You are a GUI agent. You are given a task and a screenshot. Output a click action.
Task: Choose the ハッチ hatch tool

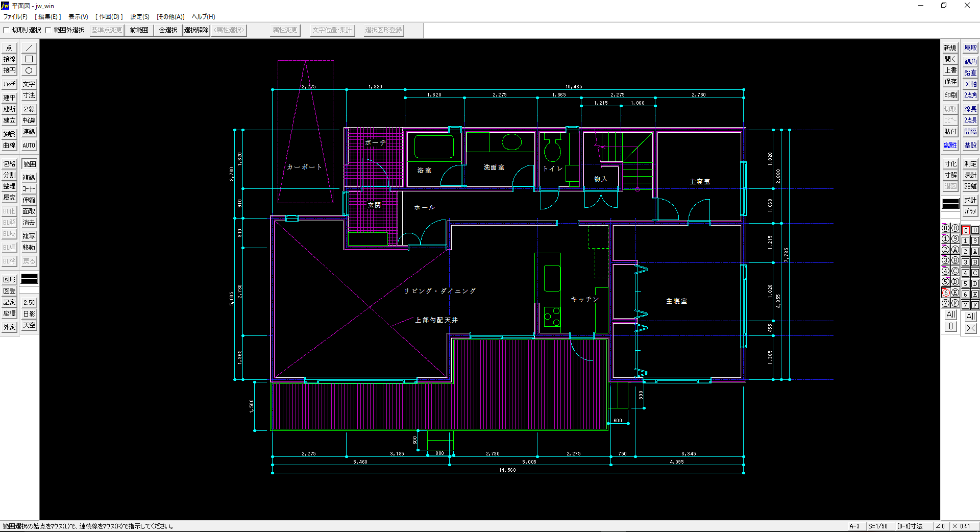click(x=9, y=84)
